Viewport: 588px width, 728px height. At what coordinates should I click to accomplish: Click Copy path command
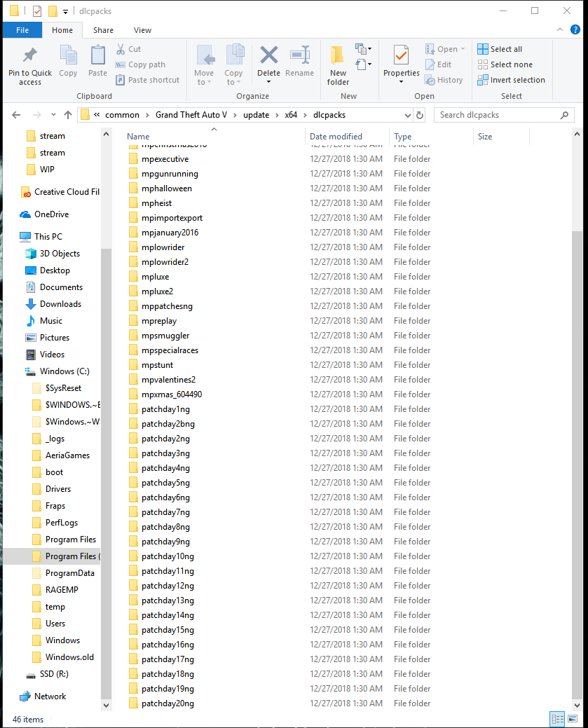(x=140, y=64)
